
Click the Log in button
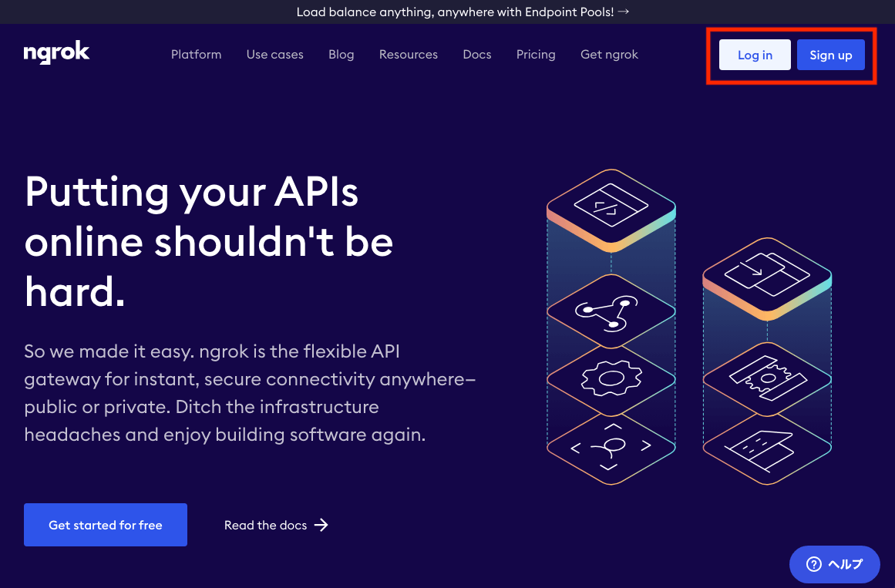pyautogui.click(x=755, y=55)
